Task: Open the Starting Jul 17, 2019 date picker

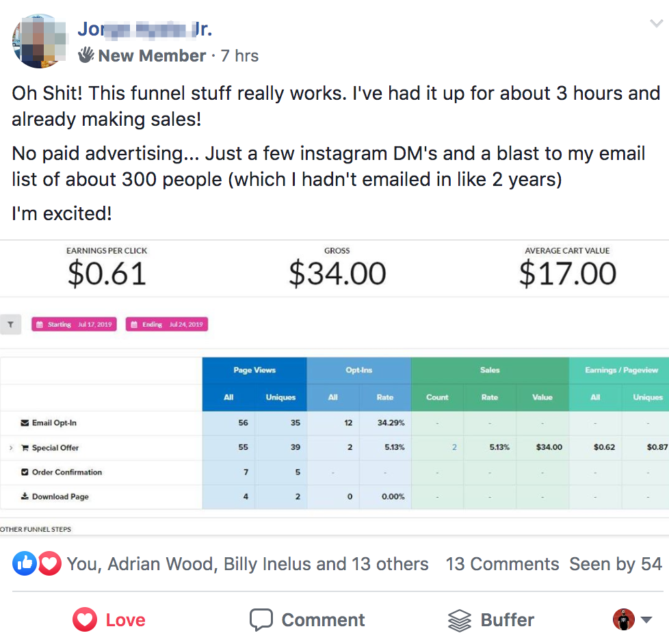Action: click(75, 325)
